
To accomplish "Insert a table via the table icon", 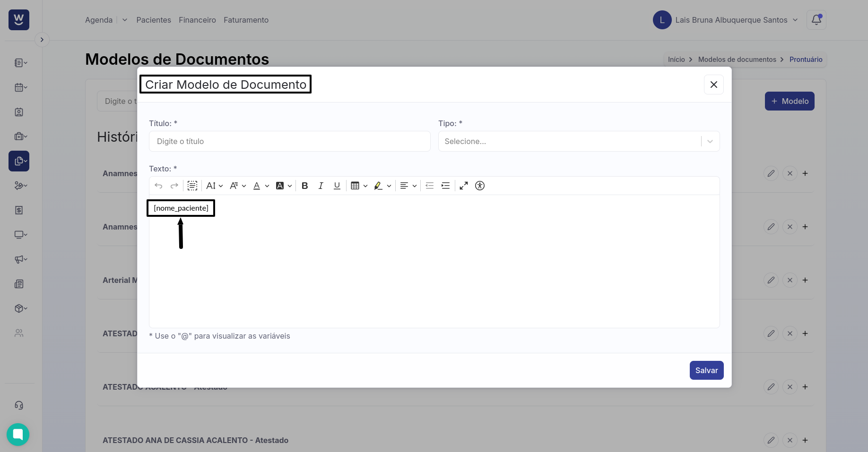I will [355, 186].
